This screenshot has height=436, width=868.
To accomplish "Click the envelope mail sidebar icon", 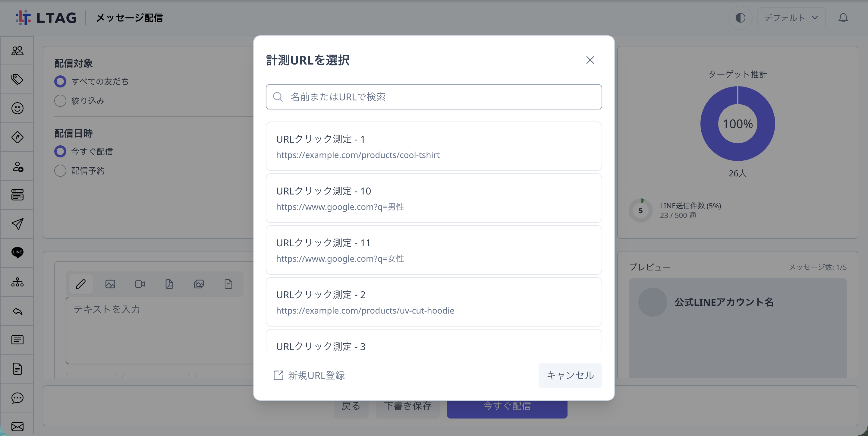I will (17, 427).
